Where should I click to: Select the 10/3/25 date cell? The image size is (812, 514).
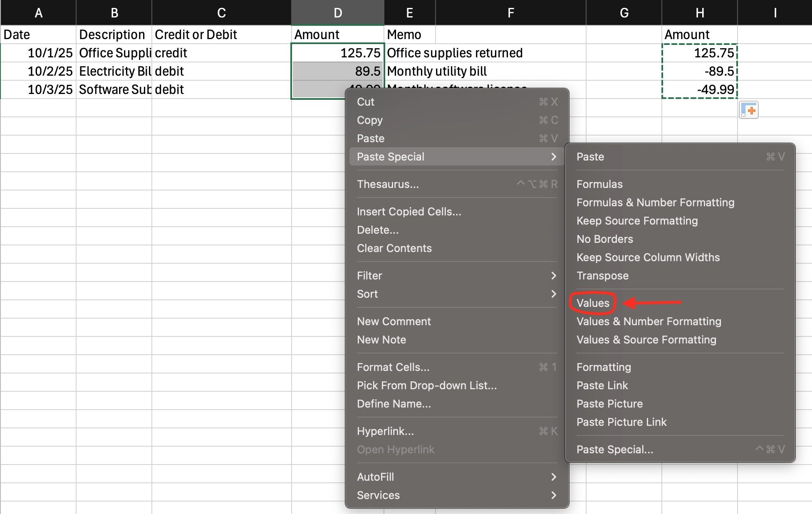tap(38, 89)
